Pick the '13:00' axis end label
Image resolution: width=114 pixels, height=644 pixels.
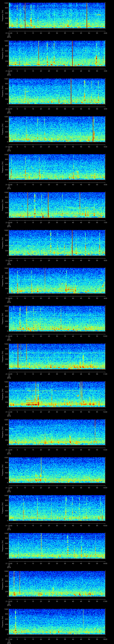105,450
